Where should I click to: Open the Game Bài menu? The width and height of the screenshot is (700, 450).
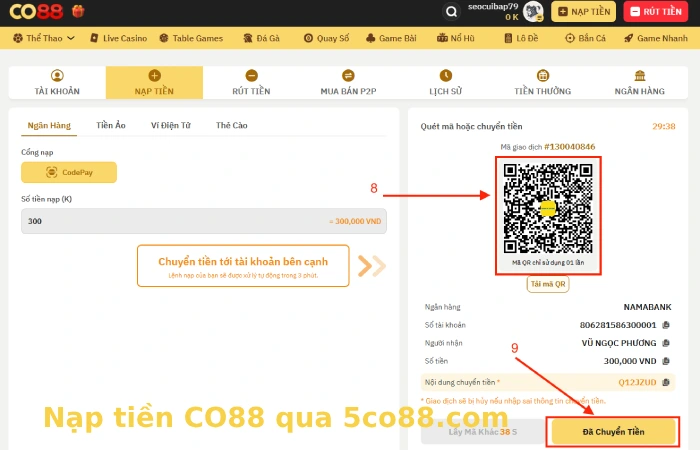pyautogui.click(x=391, y=38)
